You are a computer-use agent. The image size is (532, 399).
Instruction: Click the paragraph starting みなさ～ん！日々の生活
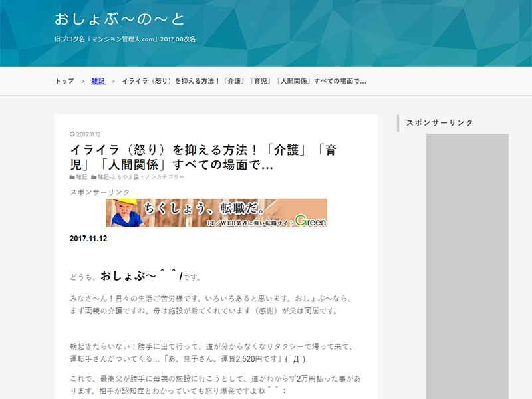point(211,305)
